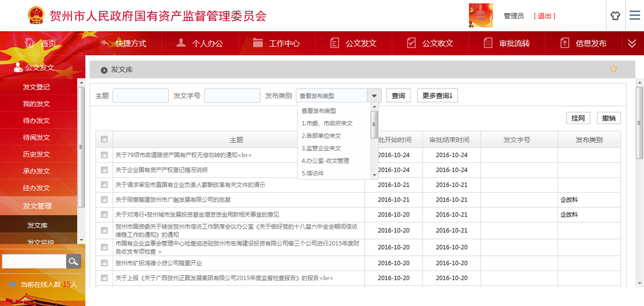Click the home icon beside 首页
Image resolution: width=644 pixels, height=306 pixels.
(x=30, y=43)
